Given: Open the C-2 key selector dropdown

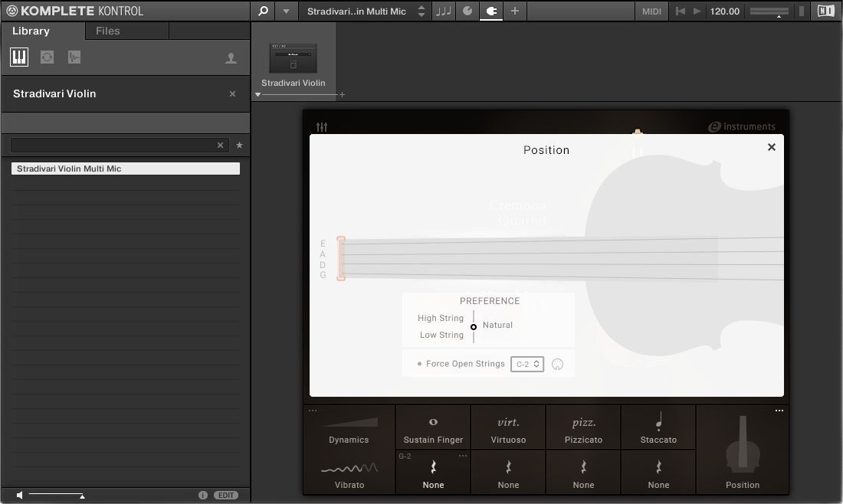Looking at the screenshot, I should (526, 364).
